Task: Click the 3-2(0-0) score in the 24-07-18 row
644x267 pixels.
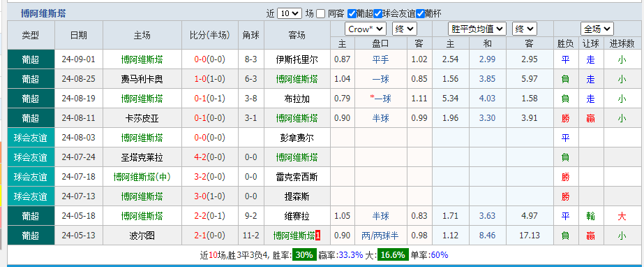Action: coord(209,177)
